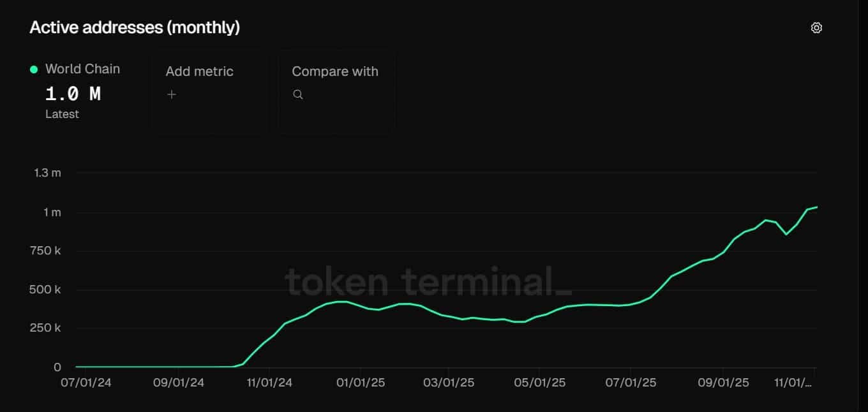The height and width of the screenshot is (412, 868).
Task: Select the Add metric card
Action: (209, 91)
